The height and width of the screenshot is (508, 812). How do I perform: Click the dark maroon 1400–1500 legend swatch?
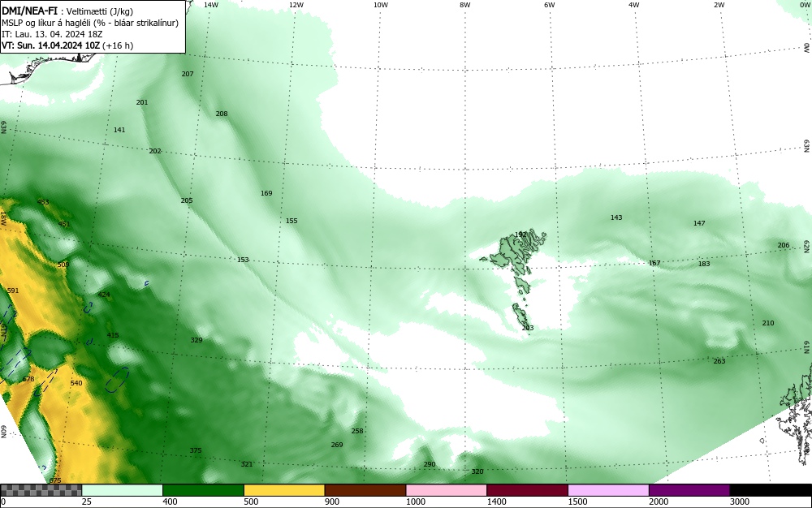pyautogui.click(x=527, y=490)
